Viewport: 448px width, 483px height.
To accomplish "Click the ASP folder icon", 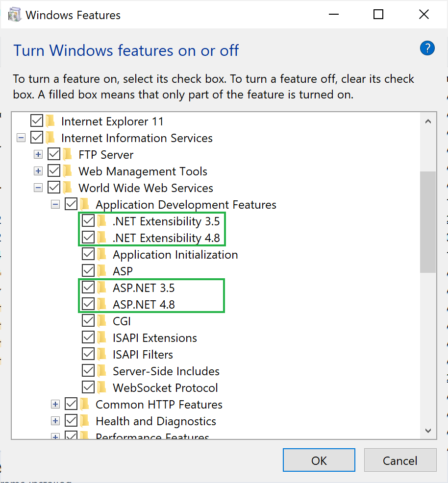I will point(102,271).
